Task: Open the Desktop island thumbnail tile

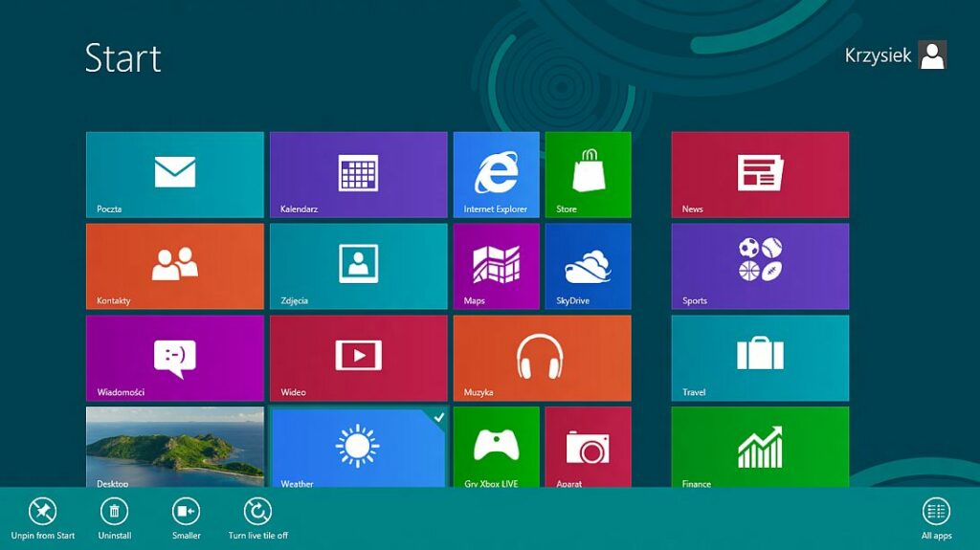Action: click(174, 447)
